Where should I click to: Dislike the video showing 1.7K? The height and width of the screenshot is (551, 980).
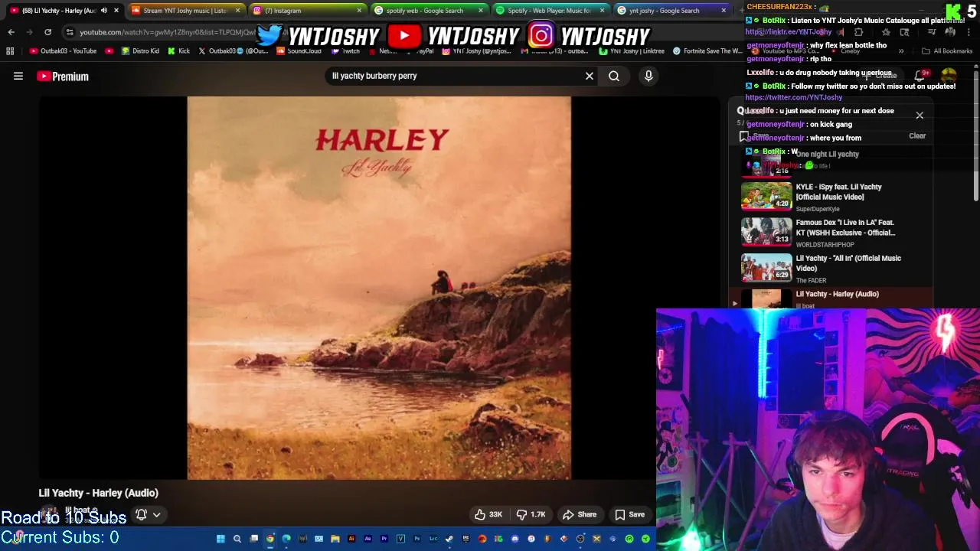[x=531, y=514]
